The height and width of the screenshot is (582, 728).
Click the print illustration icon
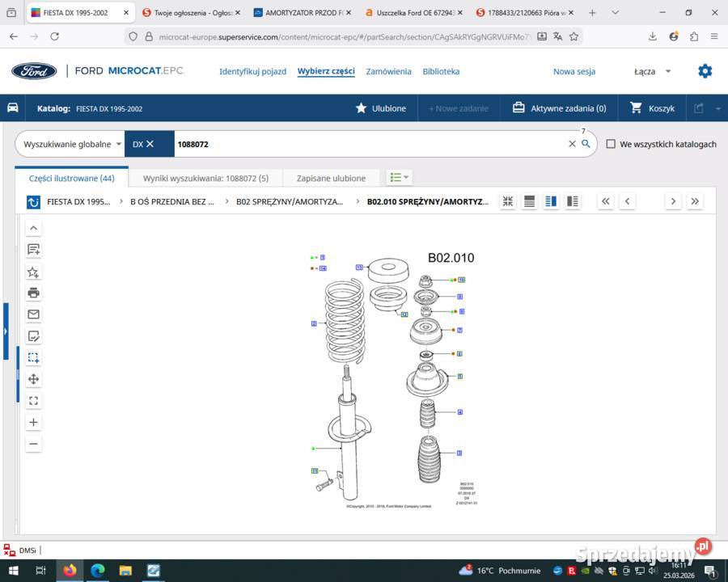33,293
